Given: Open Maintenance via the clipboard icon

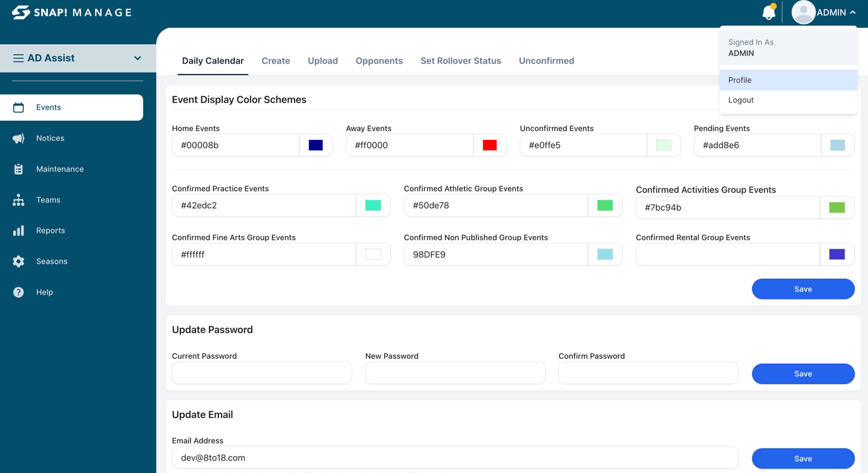Looking at the screenshot, I should 19,169.
